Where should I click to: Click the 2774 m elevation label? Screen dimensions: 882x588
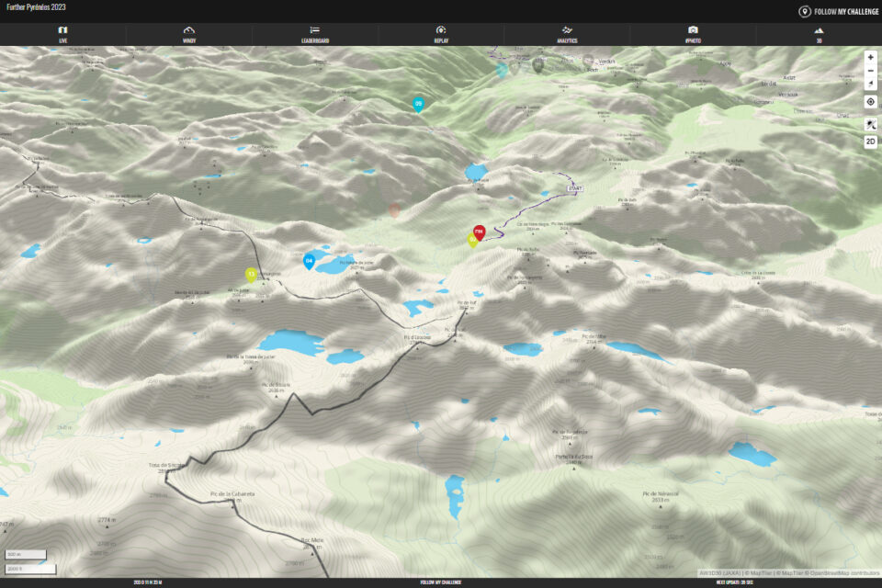tap(107, 520)
